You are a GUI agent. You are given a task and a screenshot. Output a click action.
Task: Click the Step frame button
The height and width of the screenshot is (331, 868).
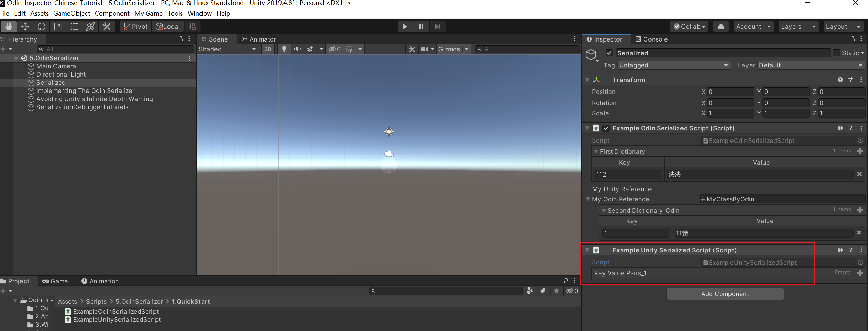pos(437,27)
